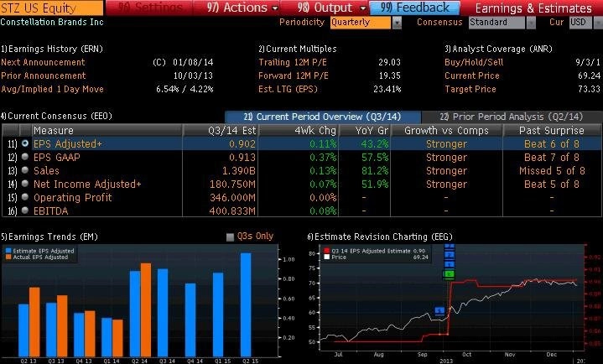Click the Feedback button
Viewport: 603px width, 364px height.
point(414,8)
